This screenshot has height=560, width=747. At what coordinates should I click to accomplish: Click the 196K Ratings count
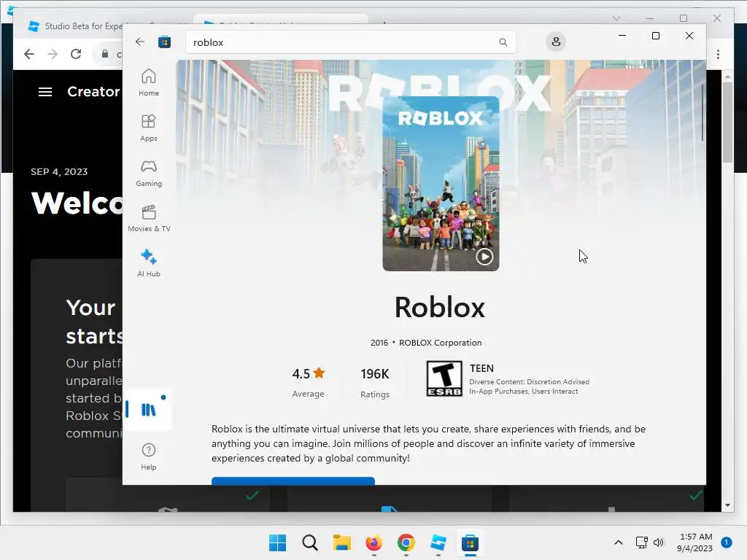pos(375,382)
